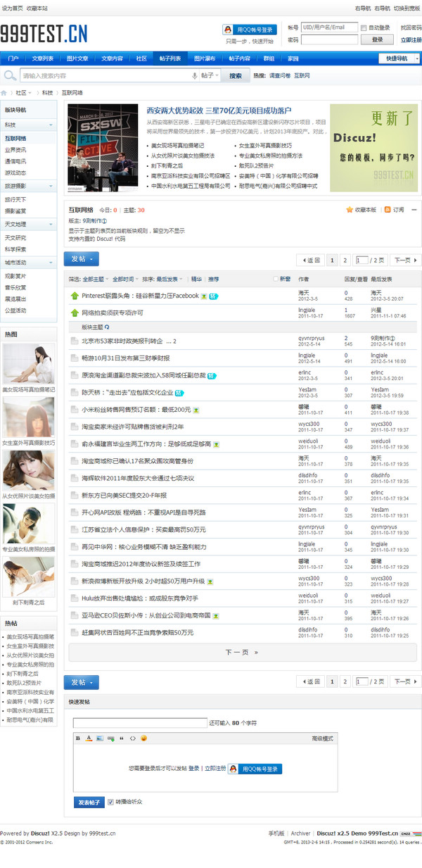Open the 帖子 search type dropdown
422x868 pixels.
pos(210,75)
